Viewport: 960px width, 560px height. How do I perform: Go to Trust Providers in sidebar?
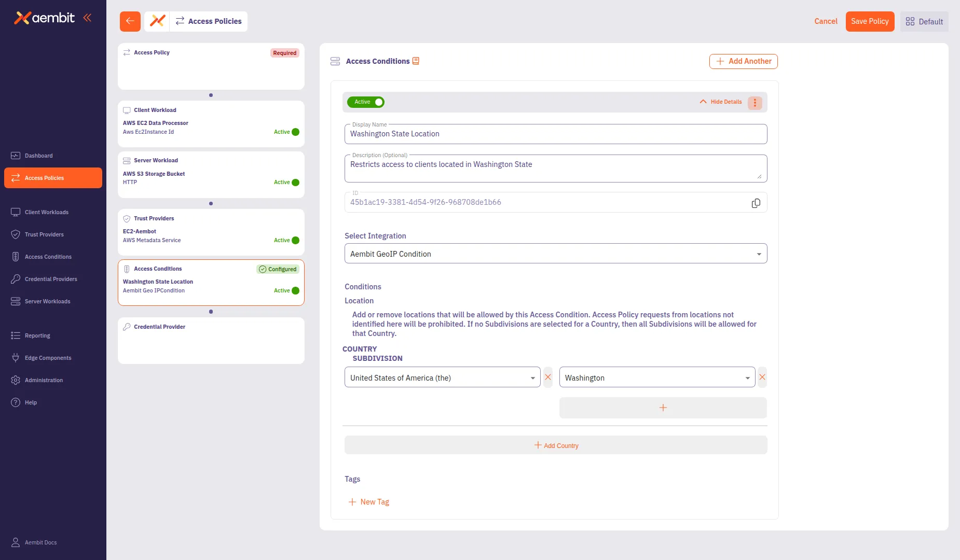pos(44,234)
